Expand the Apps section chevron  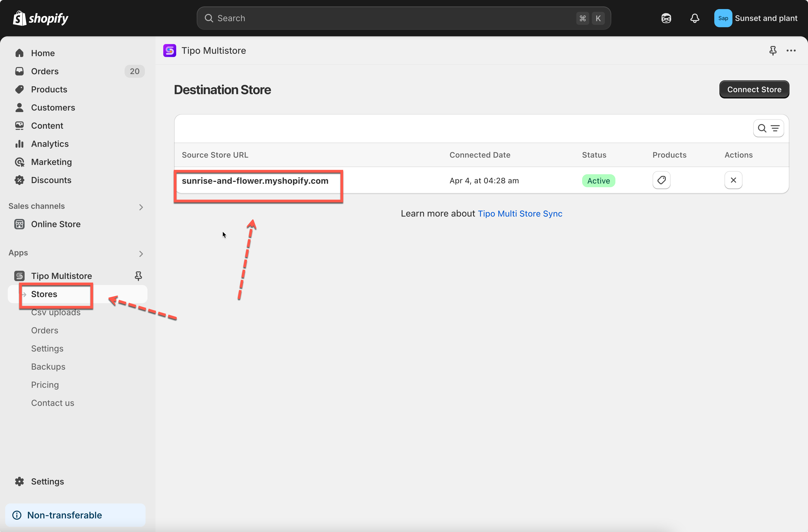point(141,254)
